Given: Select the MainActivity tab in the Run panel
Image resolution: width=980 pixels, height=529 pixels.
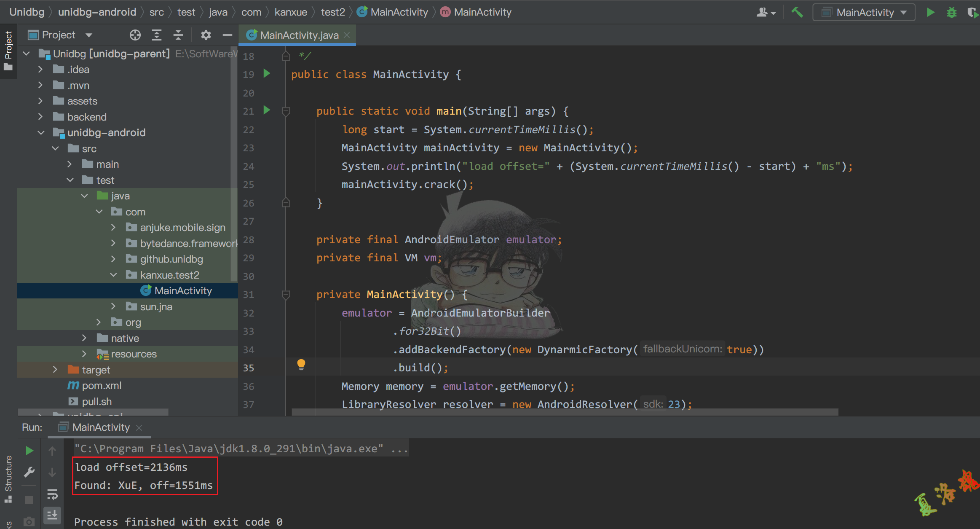Looking at the screenshot, I should click(x=101, y=427).
